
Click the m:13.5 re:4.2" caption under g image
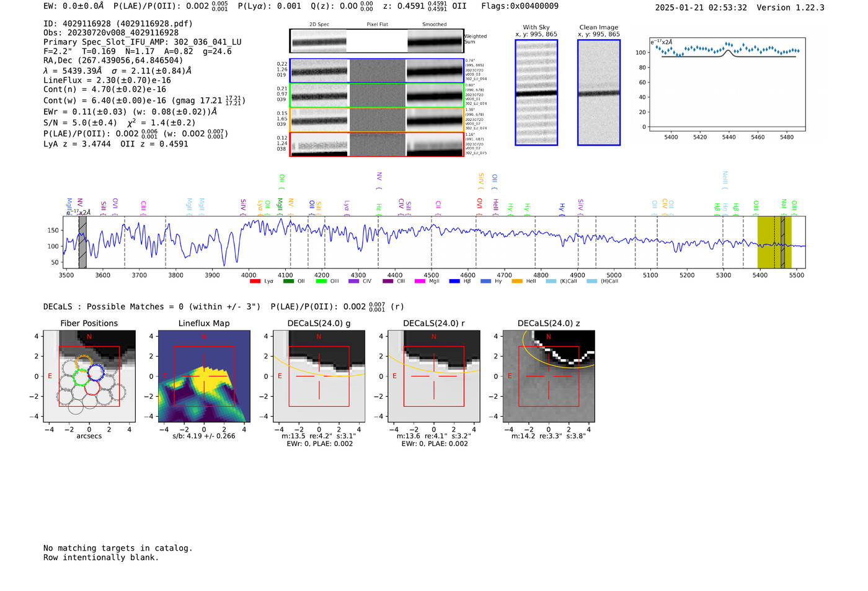point(319,436)
